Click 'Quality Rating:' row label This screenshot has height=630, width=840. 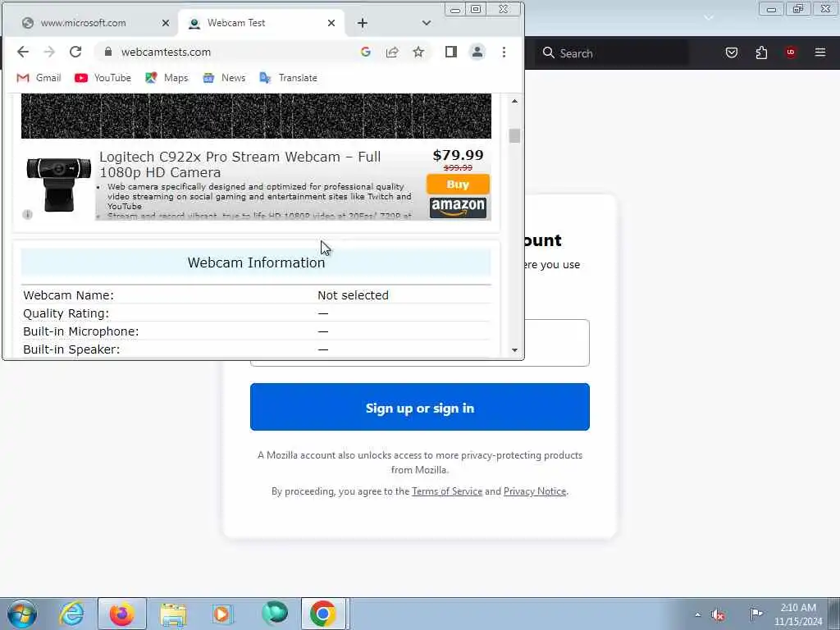point(66,313)
